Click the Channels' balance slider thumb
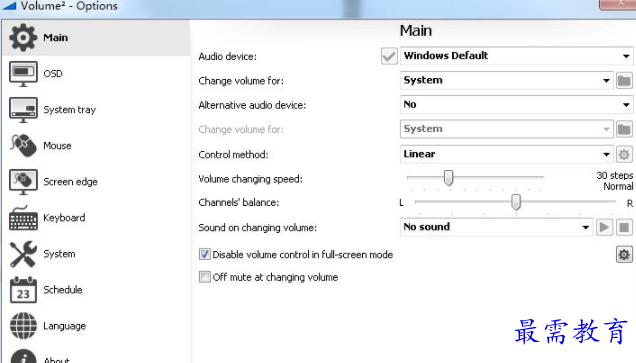The image size is (636, 363). click(x=516, y=202)
